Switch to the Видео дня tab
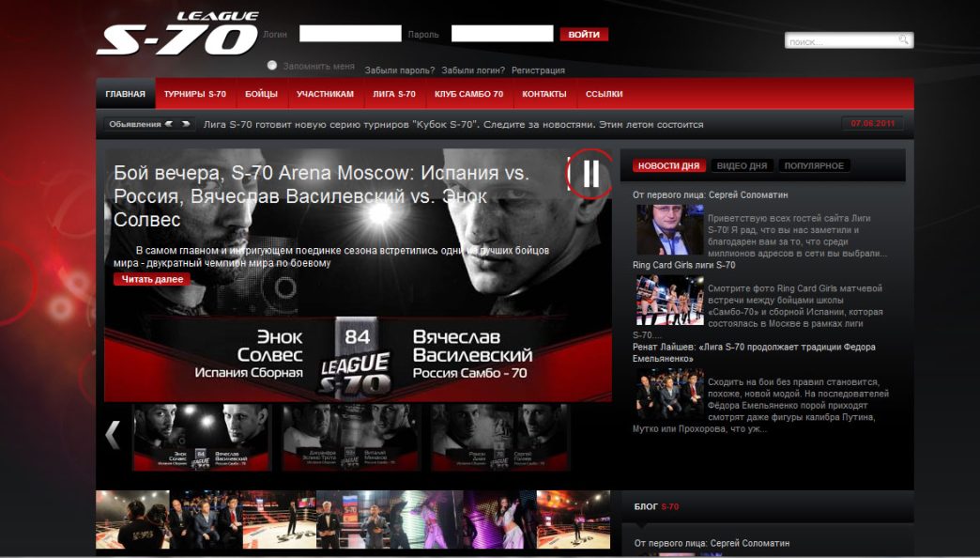The width and height of the screenshot is (980, 558). click(x=742, y=166)
